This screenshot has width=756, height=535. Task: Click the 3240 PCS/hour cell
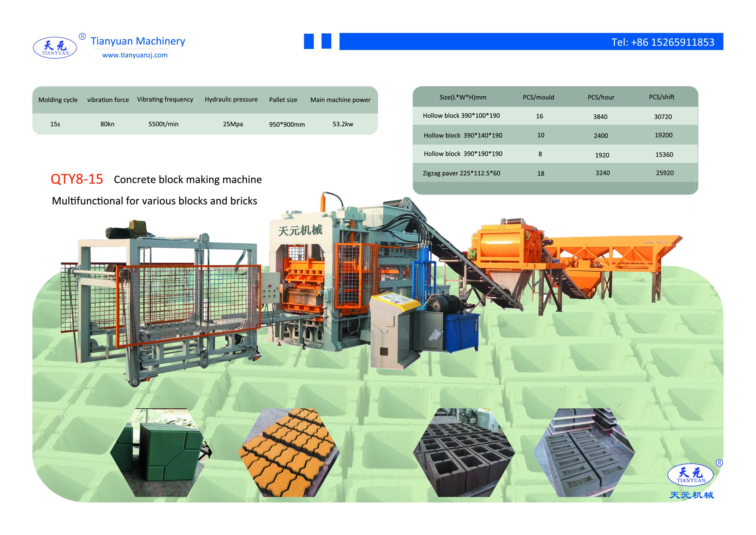pyautogui.click(x=602, y=173)
